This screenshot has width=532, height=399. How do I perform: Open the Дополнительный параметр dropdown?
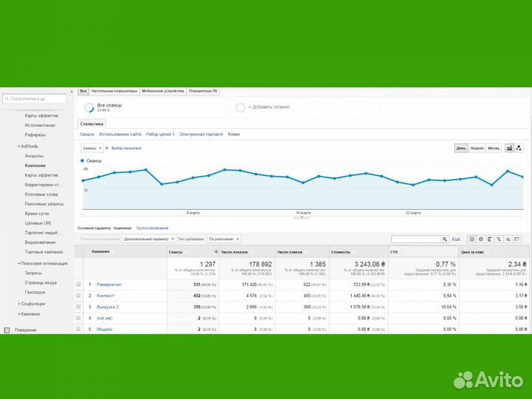149,239
